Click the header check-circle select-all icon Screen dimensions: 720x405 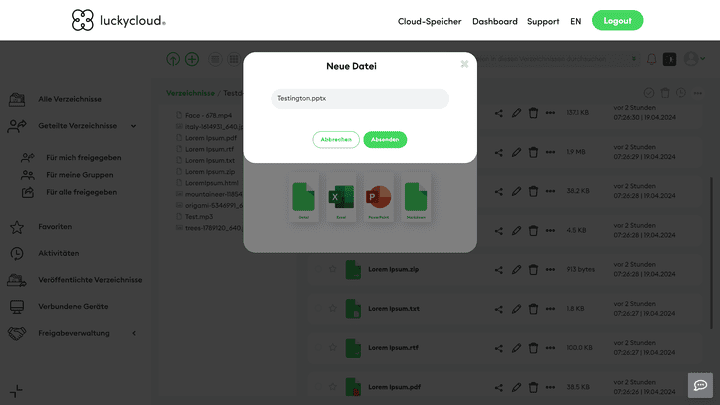click(x=648, y=93)
